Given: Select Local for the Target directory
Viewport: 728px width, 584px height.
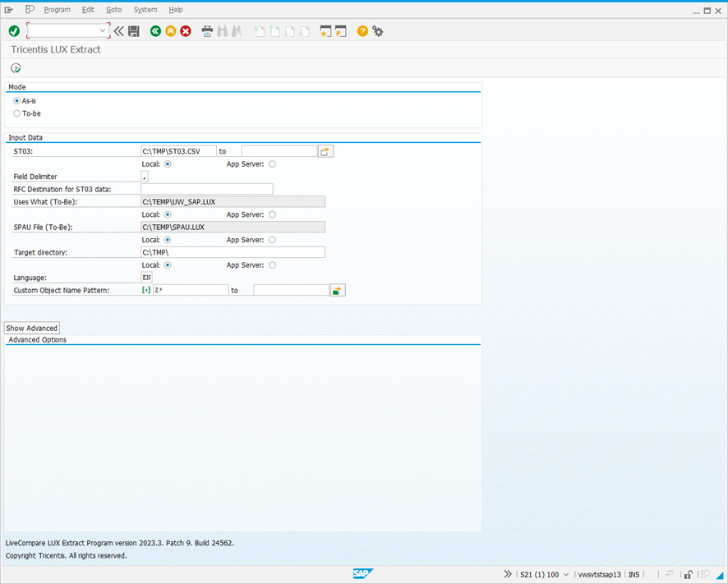Looking at the screenshot, I should point(167,264).
